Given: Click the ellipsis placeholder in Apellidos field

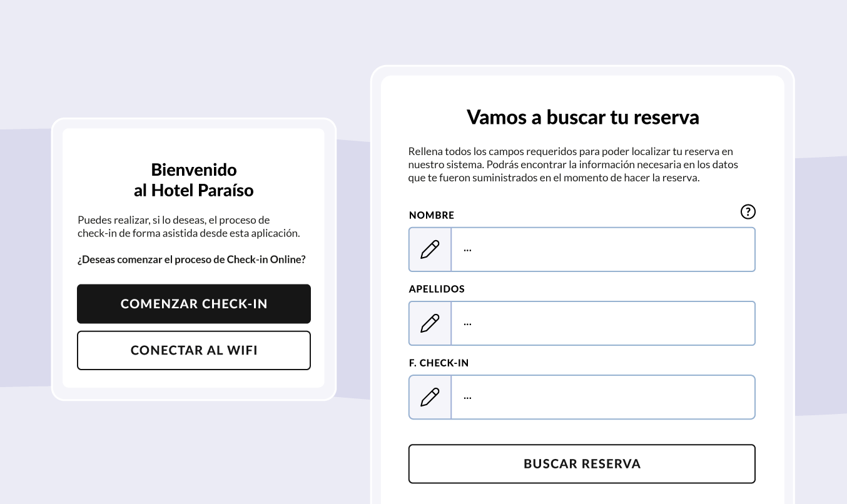Looking at the screenshot, I should pyautogui.click(x=467, y=323).
